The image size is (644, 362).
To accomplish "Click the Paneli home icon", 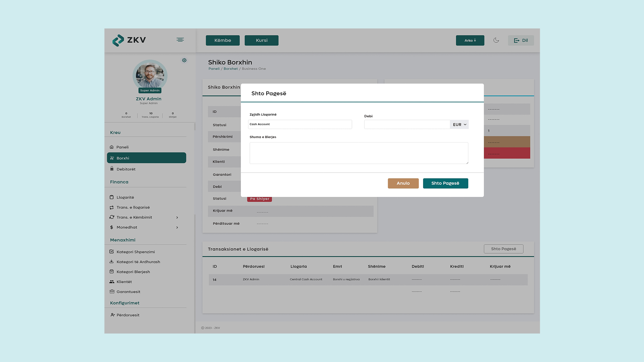I will click(x=112, y=147).
